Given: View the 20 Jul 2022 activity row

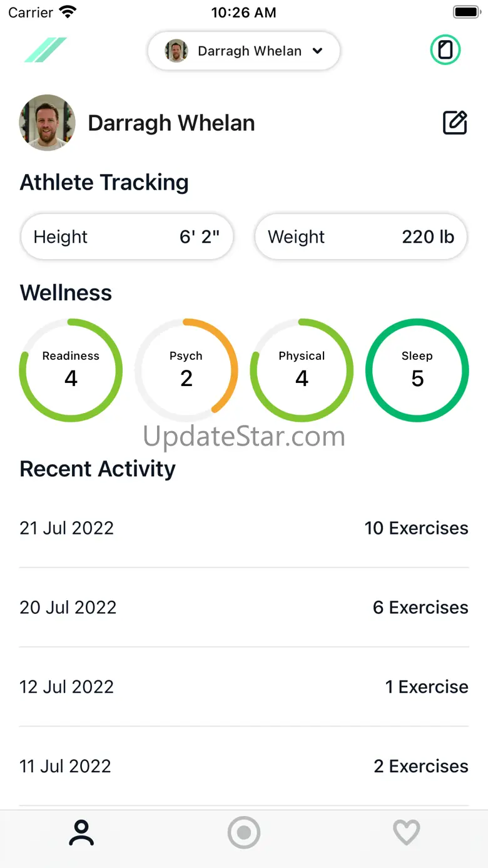Looking at the screenshot, I should (244, 608).
